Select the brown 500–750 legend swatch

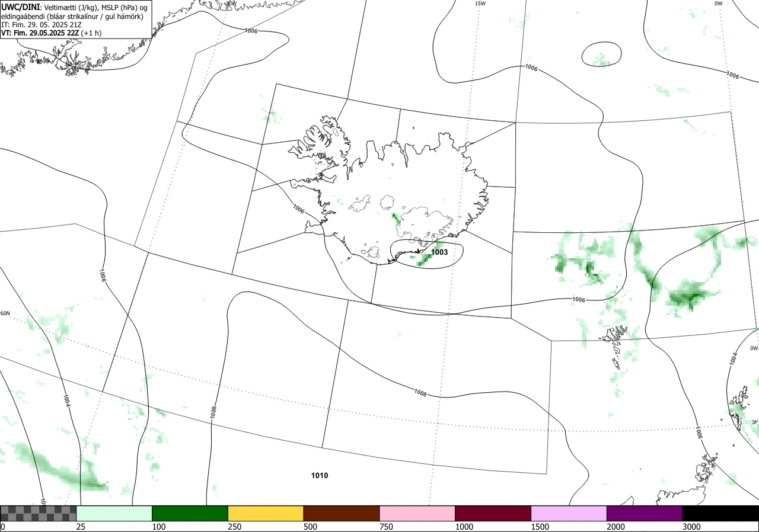(342, 513)
